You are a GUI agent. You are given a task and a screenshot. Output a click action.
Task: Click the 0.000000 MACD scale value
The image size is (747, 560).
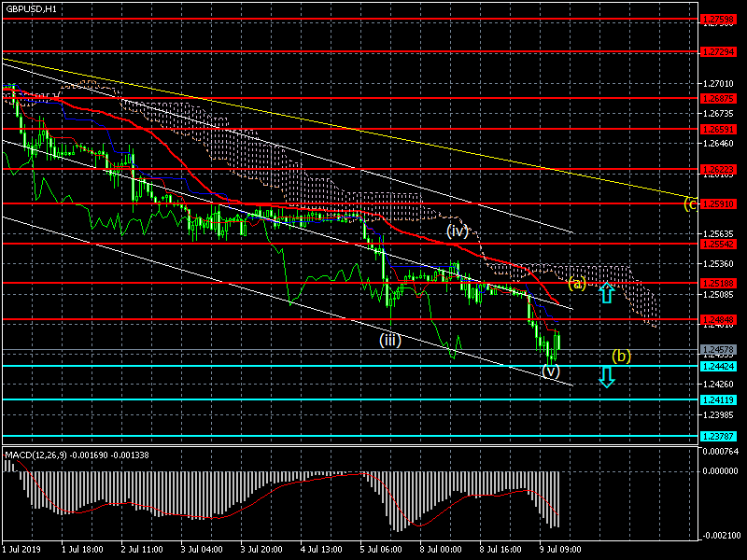pyautogui.click(x=720, y=471)
